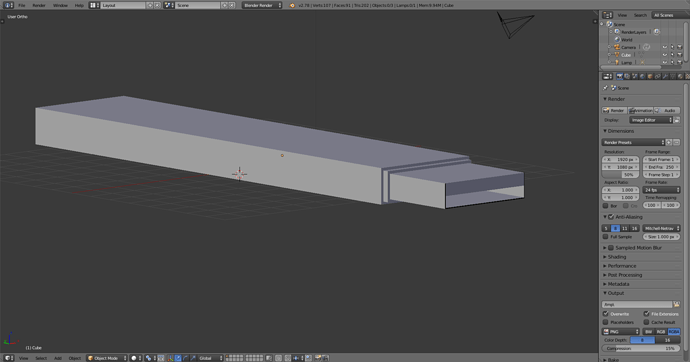Open the Help menu

(x=79, y=5)
